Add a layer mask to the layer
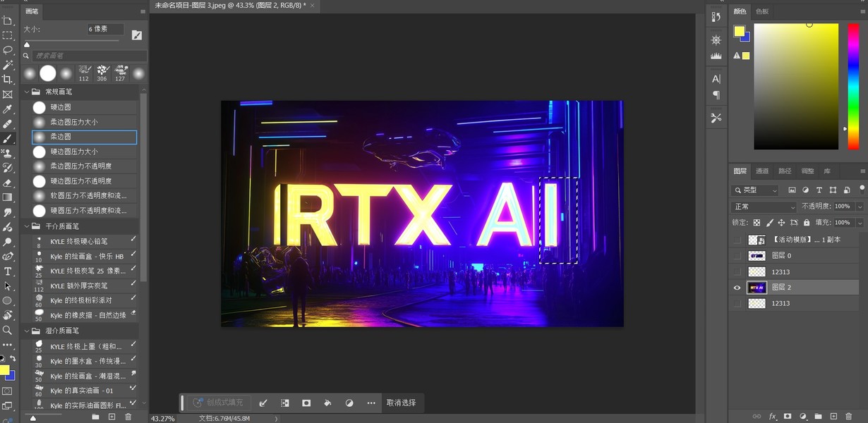 click(788, 417)
